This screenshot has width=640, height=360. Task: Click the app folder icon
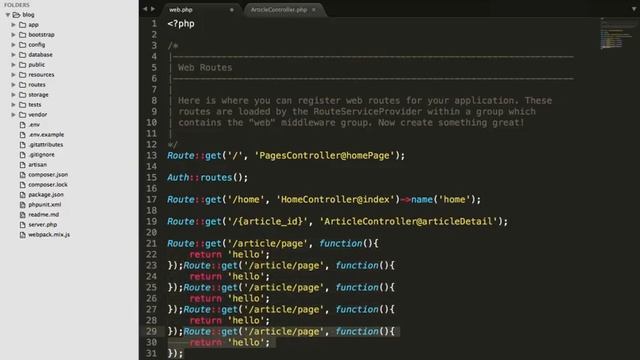pyautogui.click(x=23, y=25)
